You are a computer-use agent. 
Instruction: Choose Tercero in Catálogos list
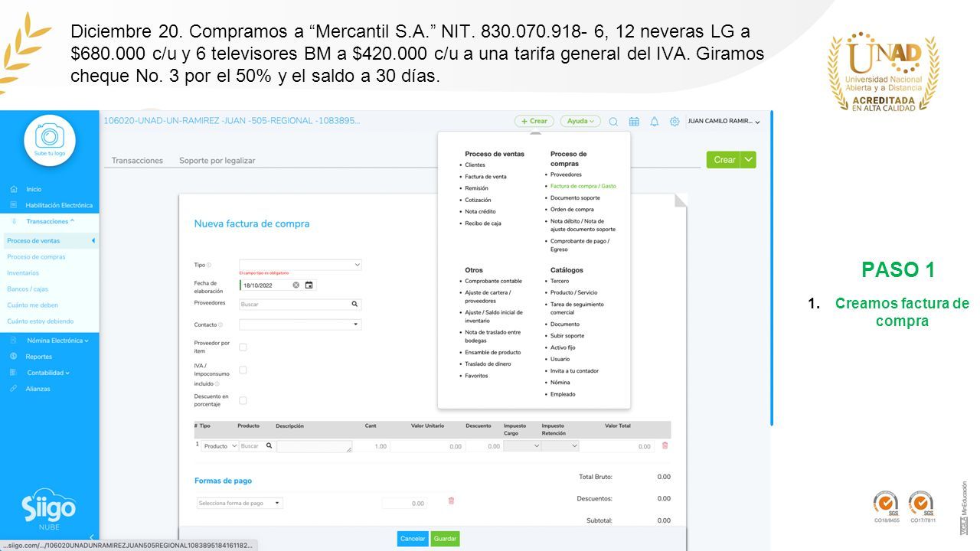[560, 281]
